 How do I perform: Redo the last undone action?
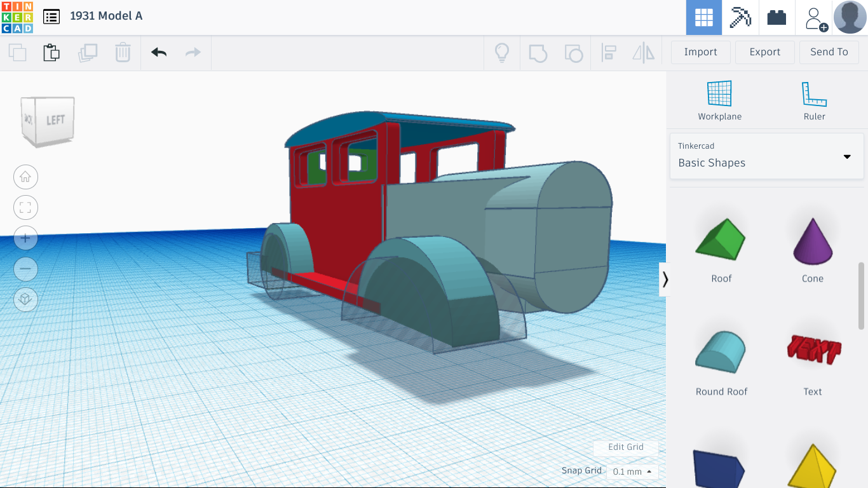193,52
